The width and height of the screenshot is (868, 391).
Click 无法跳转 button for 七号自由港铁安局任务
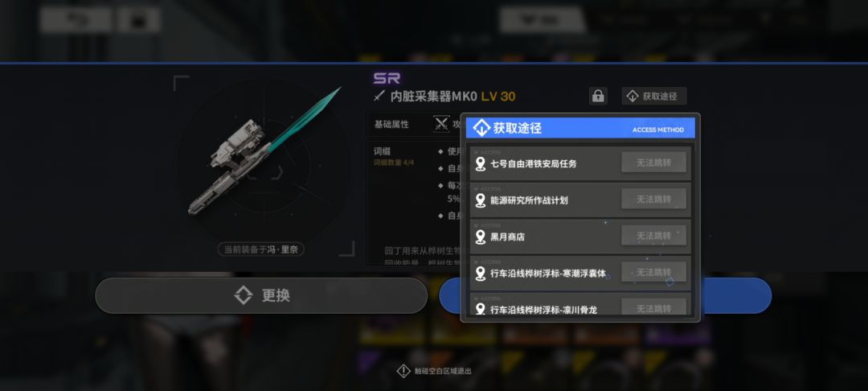(653, 163)
